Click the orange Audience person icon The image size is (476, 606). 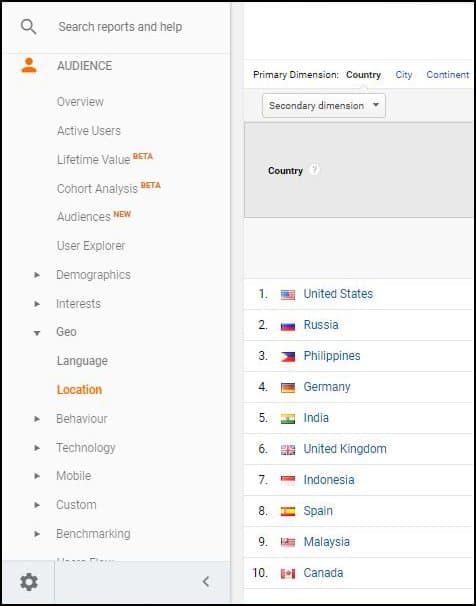(x=29, y=65)
